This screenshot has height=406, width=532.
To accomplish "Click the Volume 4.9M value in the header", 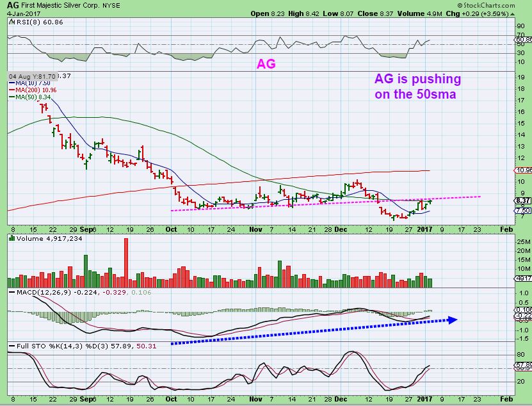I will pos(419,14).
